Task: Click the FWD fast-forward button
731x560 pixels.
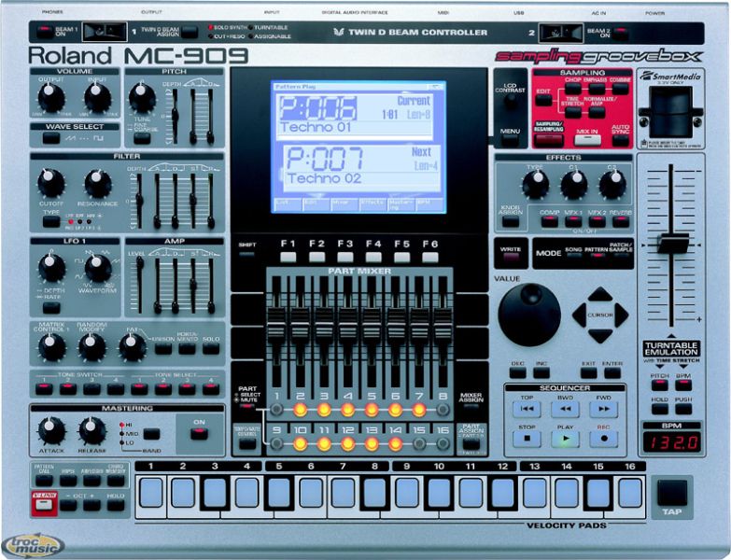Action: point(603,409)
